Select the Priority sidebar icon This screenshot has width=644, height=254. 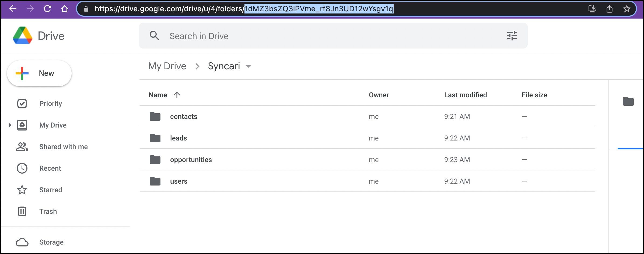(22, 103)
